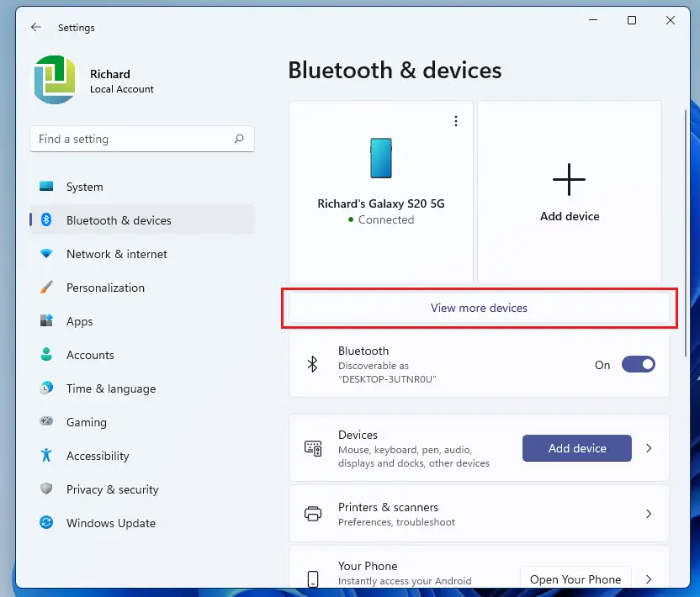Viewport: 700px width, 597px height.
Task: Open Network & internet category
Action: point(142,254)
